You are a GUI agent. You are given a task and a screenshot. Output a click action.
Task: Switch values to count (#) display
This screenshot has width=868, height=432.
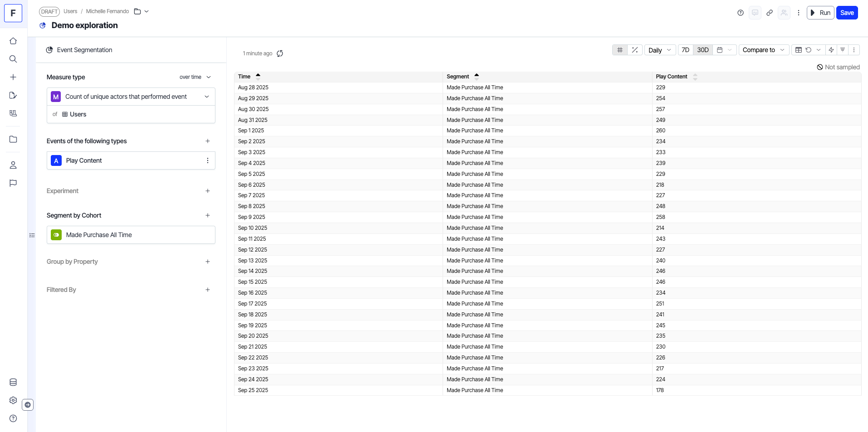coord(620,50)
